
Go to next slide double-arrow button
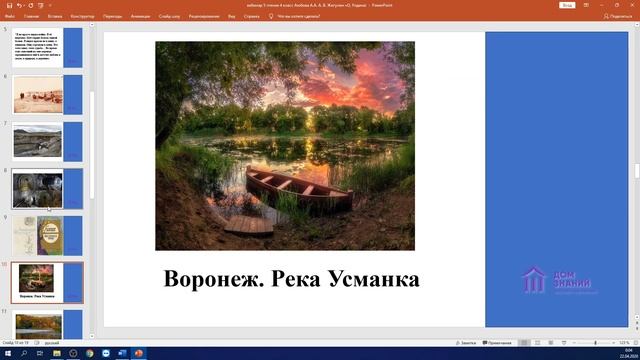point(637,328)
